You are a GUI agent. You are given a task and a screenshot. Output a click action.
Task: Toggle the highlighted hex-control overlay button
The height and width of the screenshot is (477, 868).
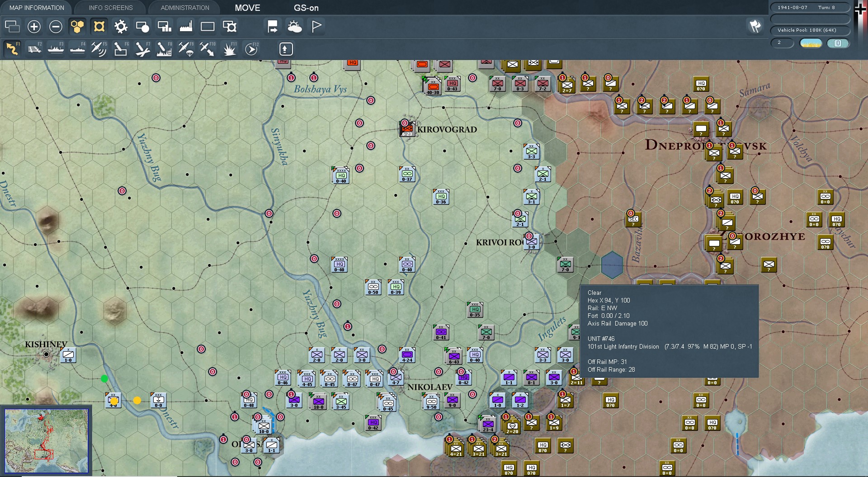[99, 27]
